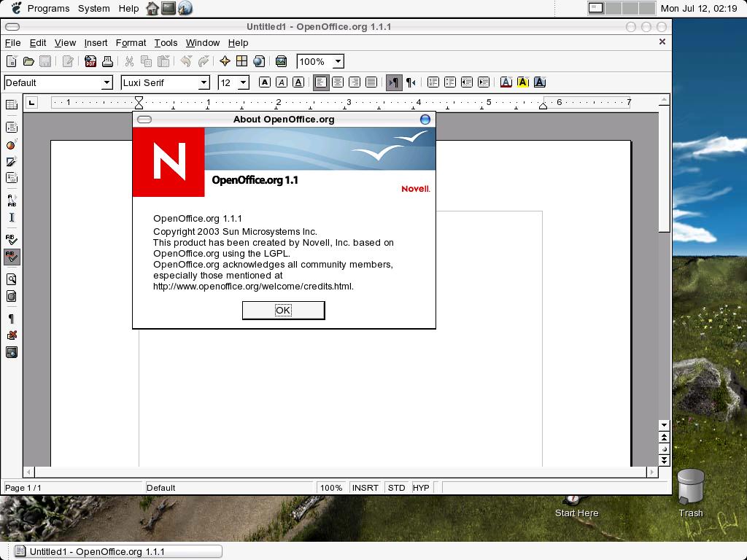Viewport: 747px width, 560px height.
Task: Expand the Luxi Serif font dropdown
Action: pos(204,82)
